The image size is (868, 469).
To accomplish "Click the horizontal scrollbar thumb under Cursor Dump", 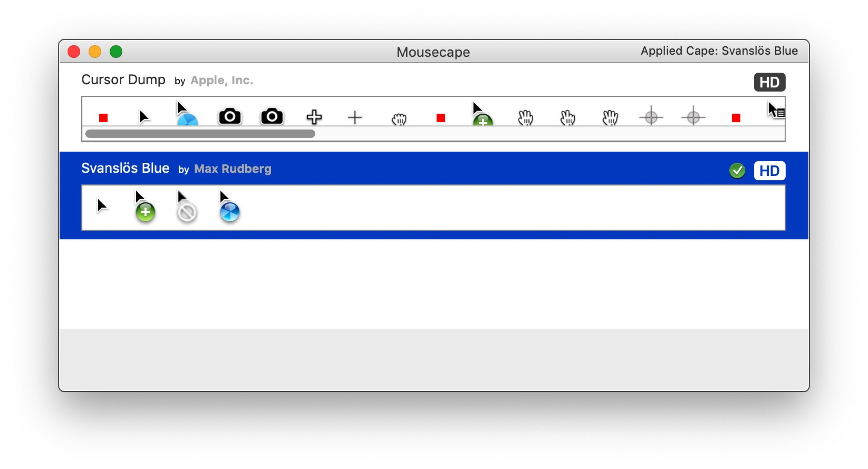I will click(200, 134).
